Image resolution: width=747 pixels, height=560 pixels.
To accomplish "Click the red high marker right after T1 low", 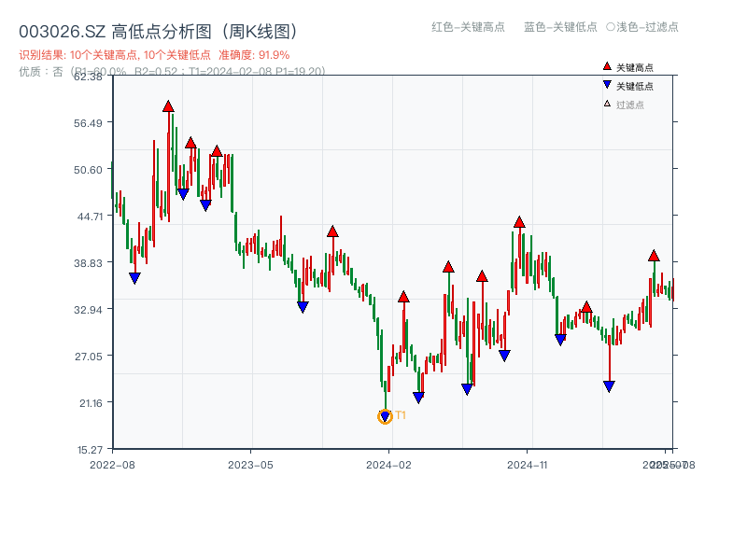I will pyautogui.click(x=403, y=297).
